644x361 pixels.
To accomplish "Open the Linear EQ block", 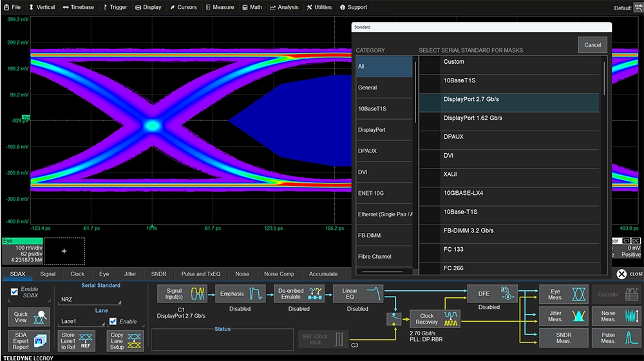I will click(357, 293).
